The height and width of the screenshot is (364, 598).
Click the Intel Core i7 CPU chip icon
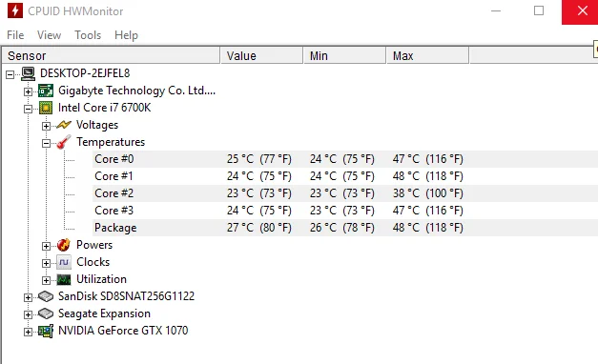(x=46, y=109)
